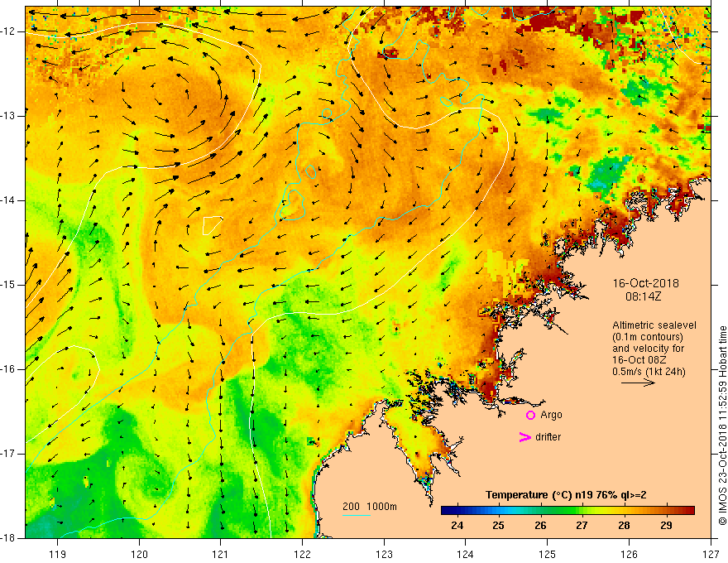Click the magenta Argo circle legend marker

pos(530,416)
